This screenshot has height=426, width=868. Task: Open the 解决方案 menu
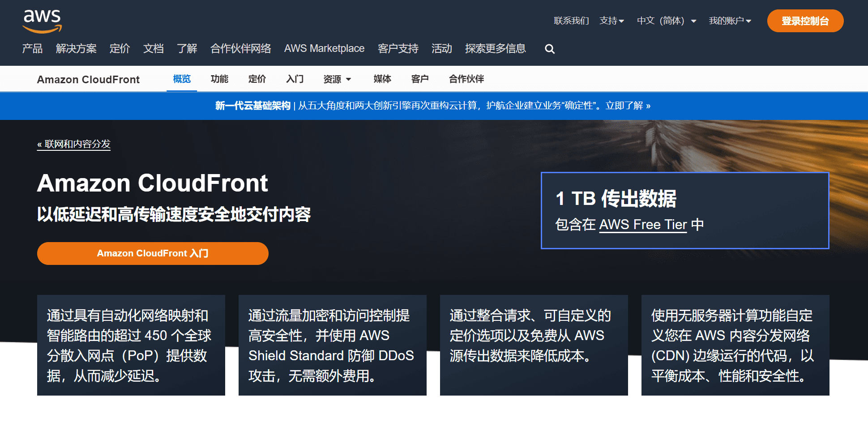tap(76, 49)
